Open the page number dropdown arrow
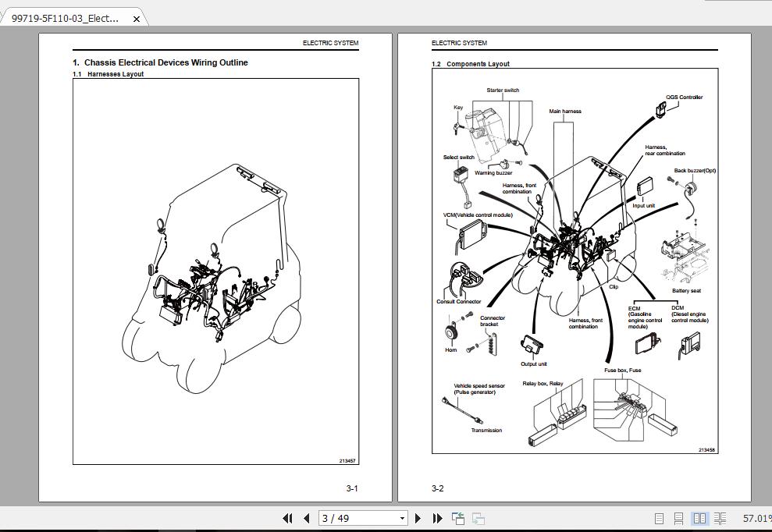The width and height of the screenshot is (772, 532). click(x=402, y=518)
